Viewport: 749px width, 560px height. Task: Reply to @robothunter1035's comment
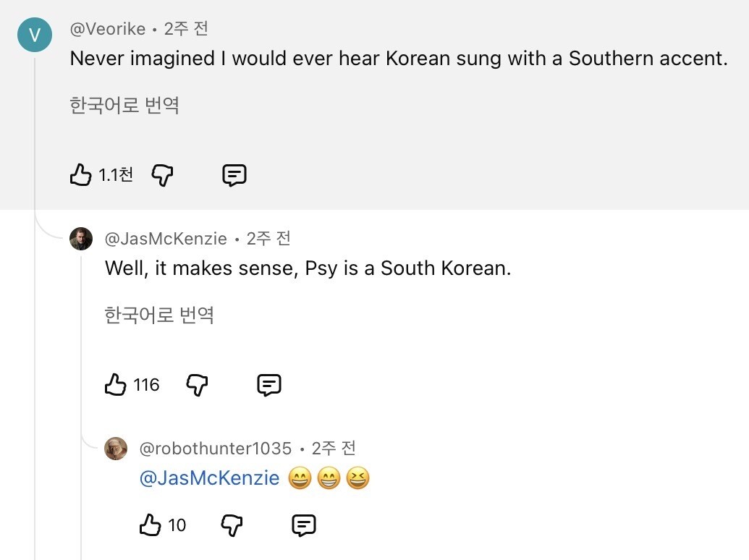pyautogui.click(x=304, y=525)
